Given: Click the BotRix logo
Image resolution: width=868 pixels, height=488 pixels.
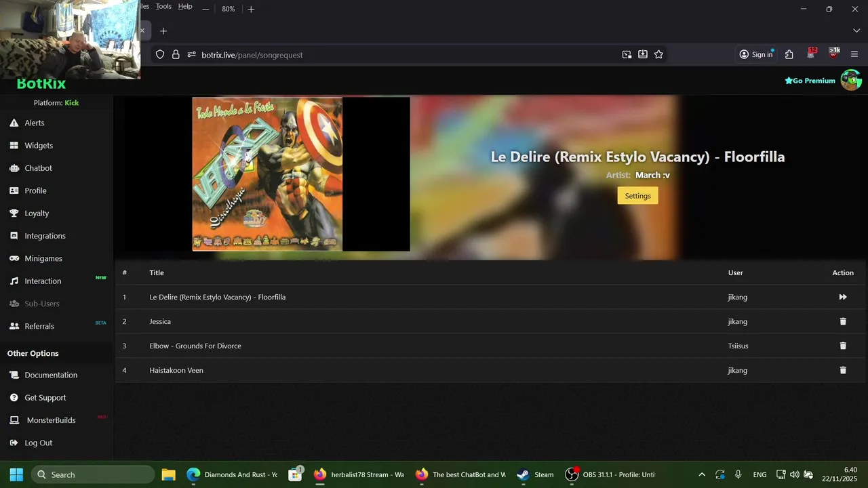Looking at the screenshot, I should [41, 84].
